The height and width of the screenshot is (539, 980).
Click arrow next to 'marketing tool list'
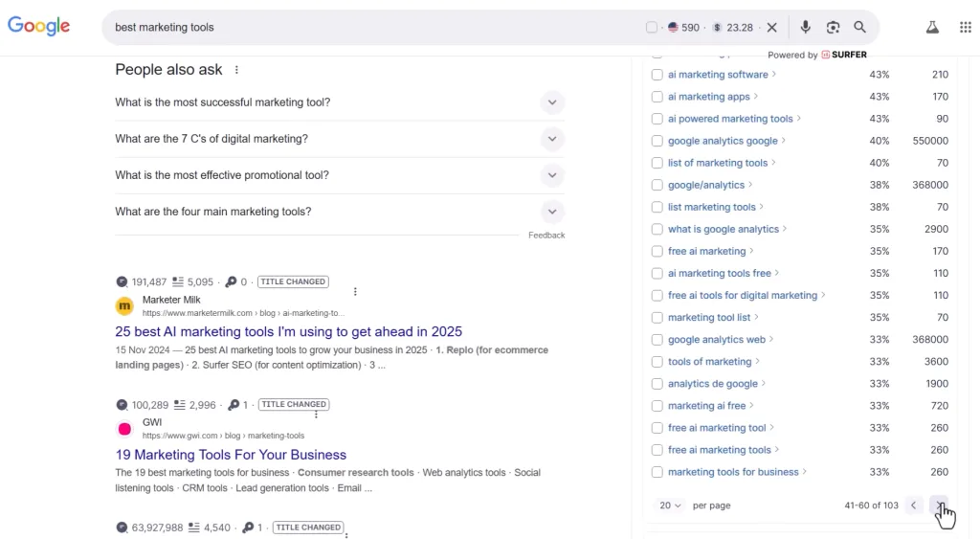click(x=756, y=317)
